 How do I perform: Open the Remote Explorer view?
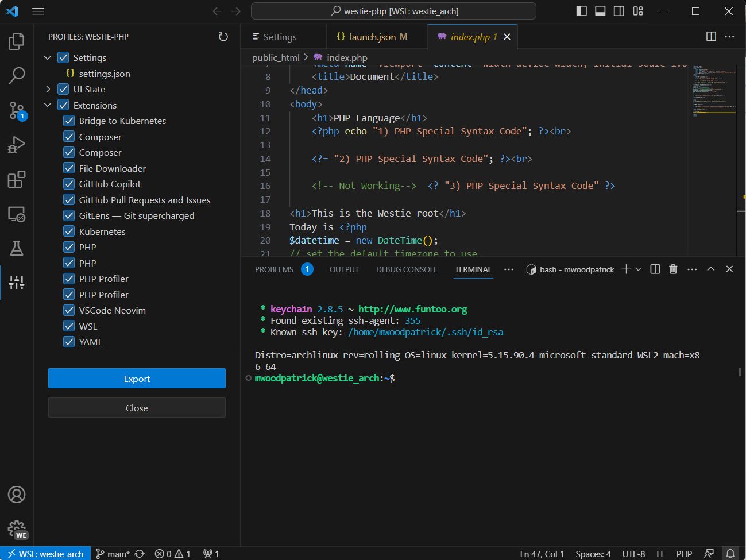[x=17, y=214]
